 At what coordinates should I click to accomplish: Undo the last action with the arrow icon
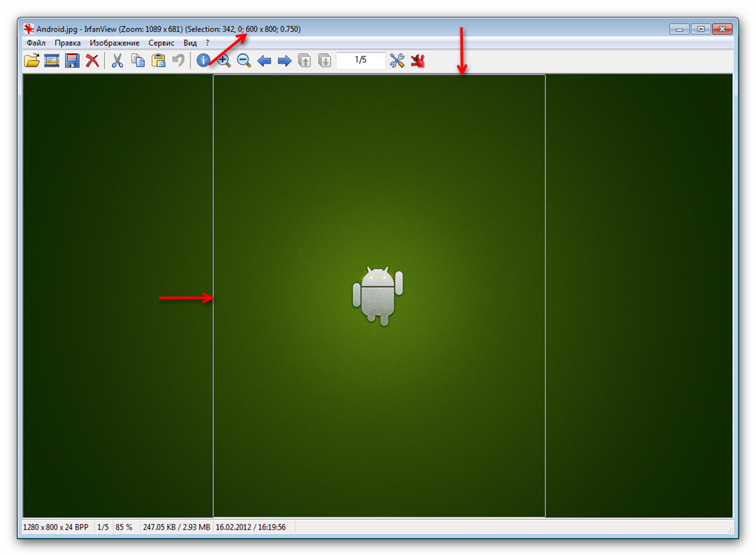pyautogui.click(x=179, y=61)
